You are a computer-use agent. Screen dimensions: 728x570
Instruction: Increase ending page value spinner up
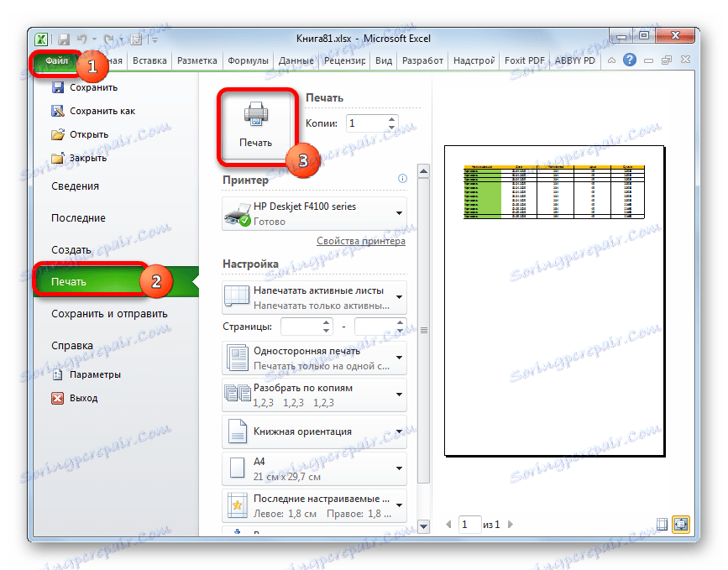tap(401, 322)
